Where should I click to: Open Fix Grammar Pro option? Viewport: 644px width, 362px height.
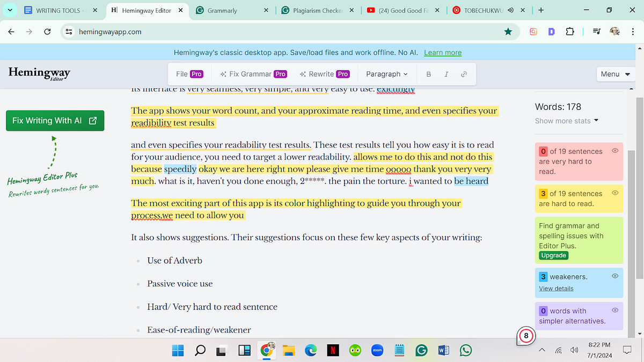(254, 74)
